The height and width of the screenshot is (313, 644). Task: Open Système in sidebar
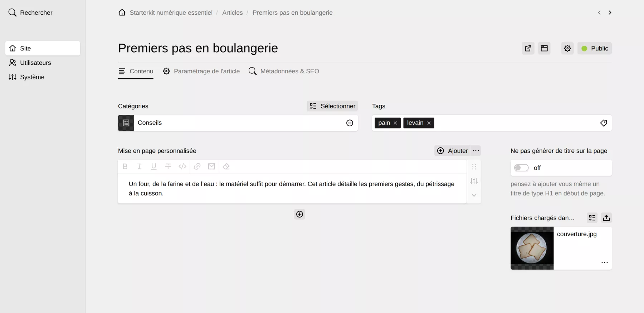click(43, 77)
